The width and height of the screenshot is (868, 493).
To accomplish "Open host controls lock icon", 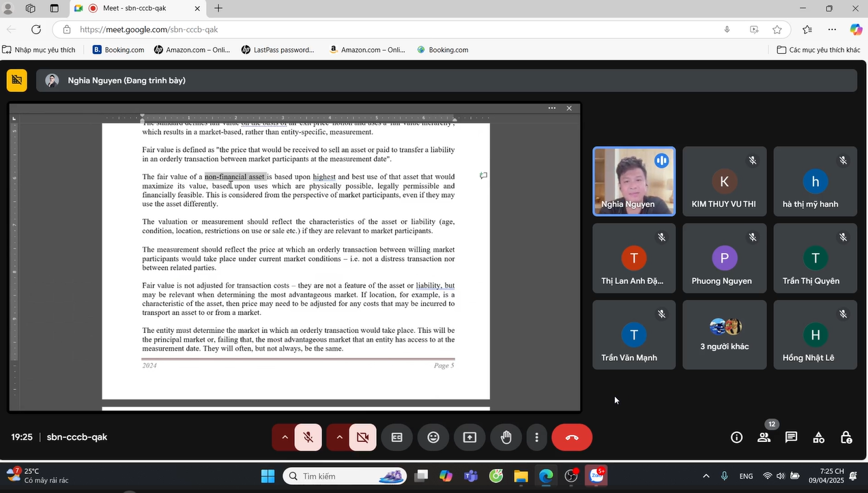I will point(846,437).
